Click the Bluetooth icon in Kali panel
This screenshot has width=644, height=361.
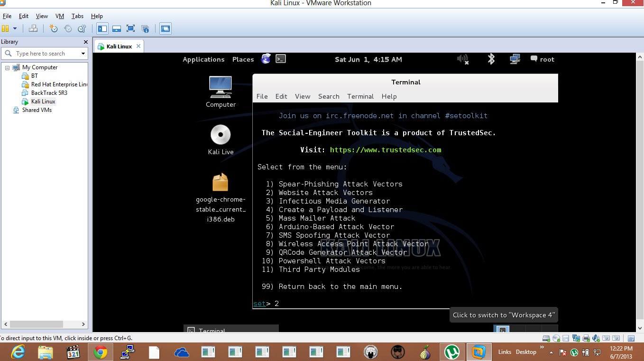491,59
